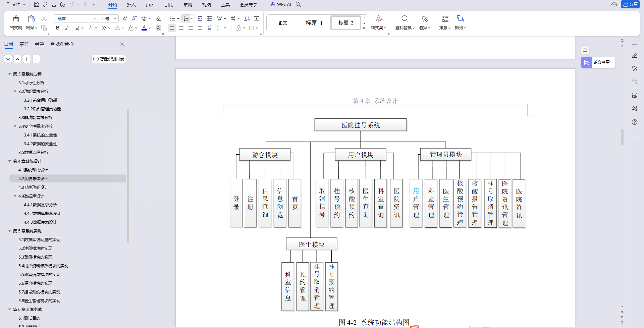
Task: Apply center text alignment
Action: pos(181,28)
